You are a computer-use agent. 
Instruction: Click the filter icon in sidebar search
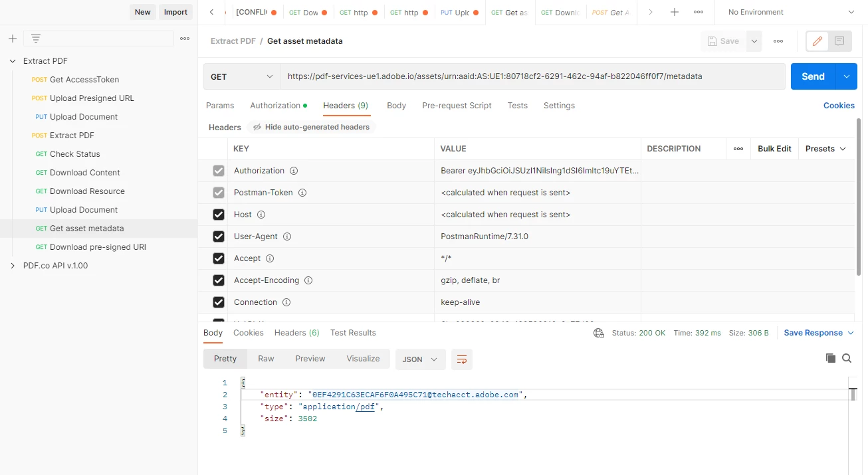[35, 39]
